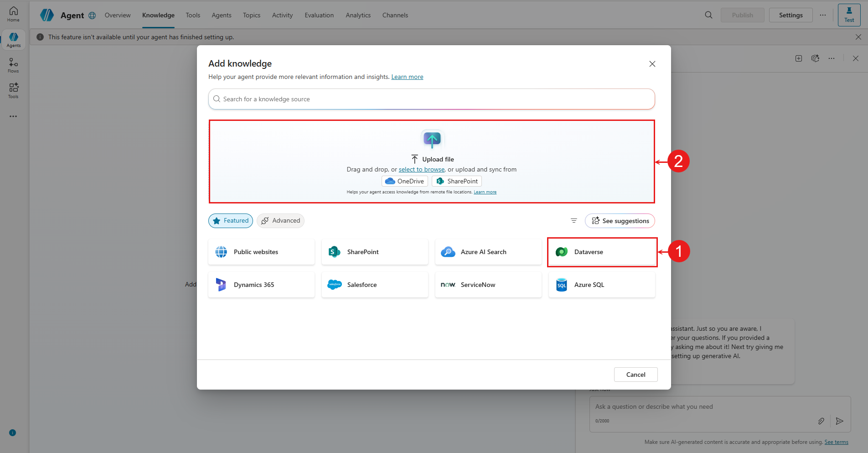Choose OneDrive as upload source
This screenshot has height=453, width=868.
405,181
